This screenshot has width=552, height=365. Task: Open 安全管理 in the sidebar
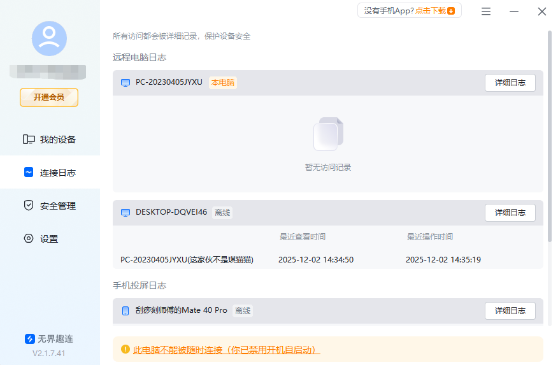pos(50,206)
